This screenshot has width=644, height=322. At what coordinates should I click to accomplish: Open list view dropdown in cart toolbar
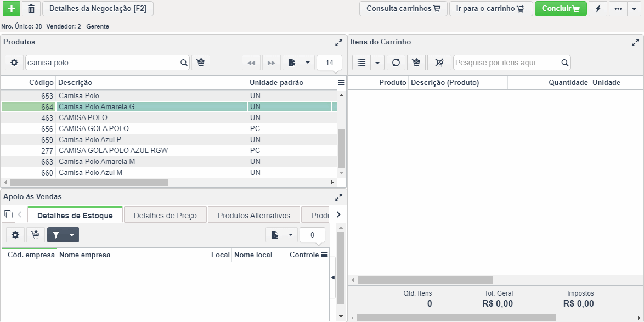pyautogui.click(x=377, y=63)
